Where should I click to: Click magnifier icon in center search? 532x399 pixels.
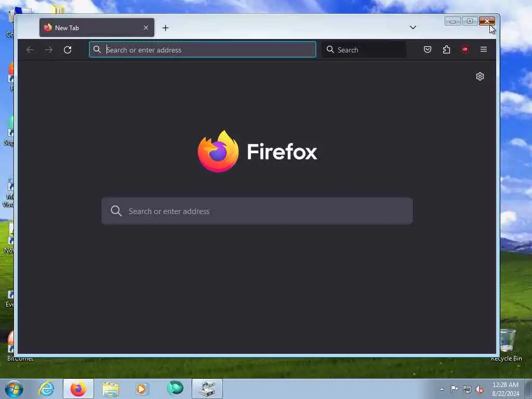tap(116, 211)
